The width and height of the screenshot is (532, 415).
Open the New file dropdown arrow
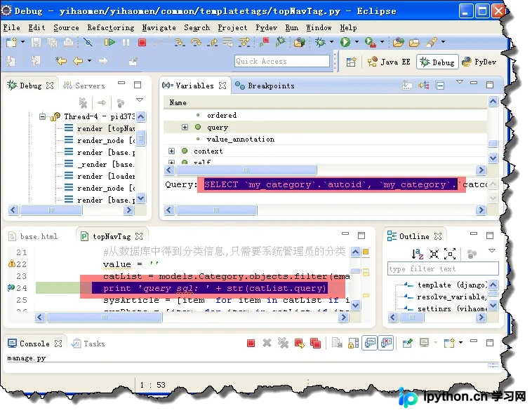pyautogui.click(x=22, y=42)
